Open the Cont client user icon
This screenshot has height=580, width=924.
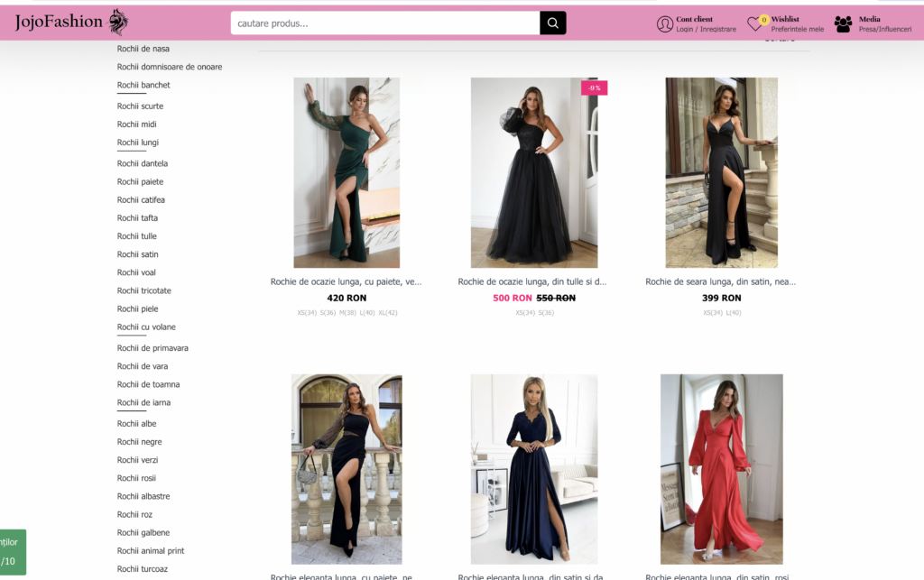pos(665,24)
